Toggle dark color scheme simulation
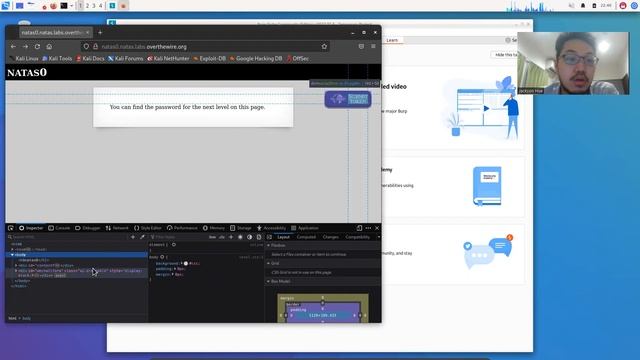640x360 pixels. (x=249, y=237)
